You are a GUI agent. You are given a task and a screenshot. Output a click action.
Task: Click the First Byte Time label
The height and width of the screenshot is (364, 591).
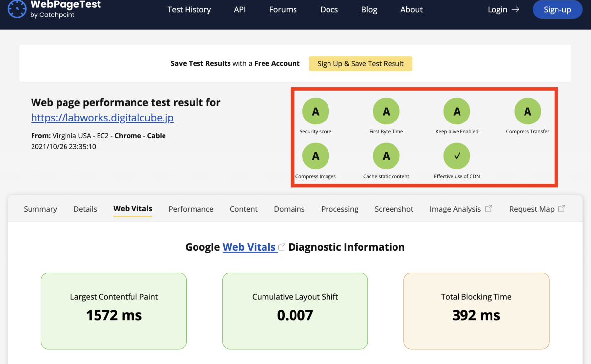coord(386,131)
